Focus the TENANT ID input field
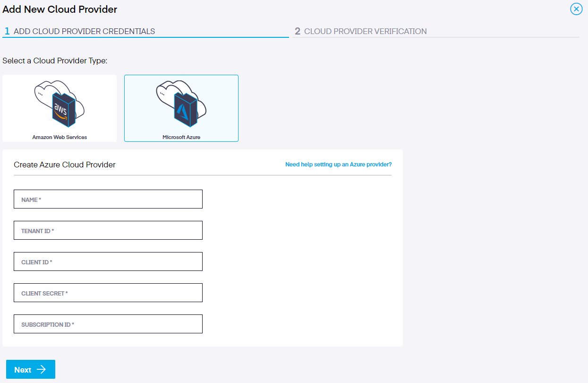The height and width of the screenshot is (383, 588). click(x=108, y=230)
